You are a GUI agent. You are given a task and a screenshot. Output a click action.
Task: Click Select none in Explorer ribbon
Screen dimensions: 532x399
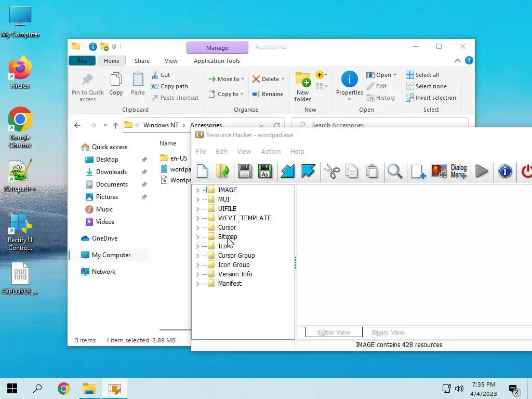(427, 86)
